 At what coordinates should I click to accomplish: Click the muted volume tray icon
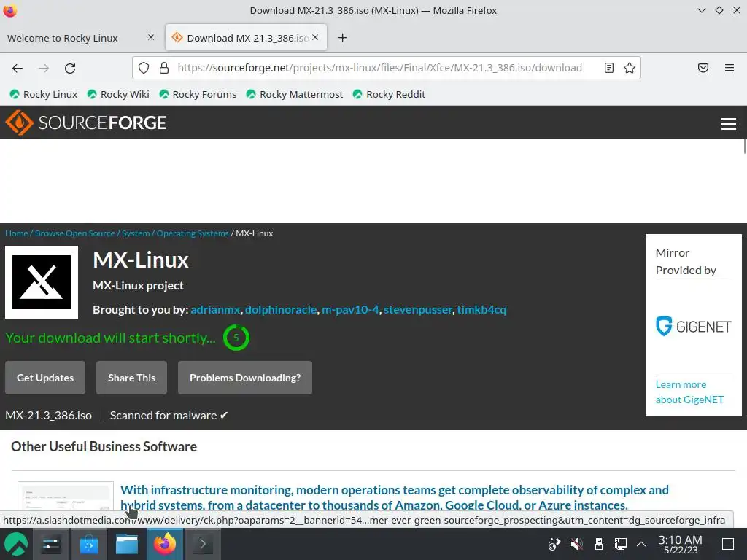(x=576, y=544)
